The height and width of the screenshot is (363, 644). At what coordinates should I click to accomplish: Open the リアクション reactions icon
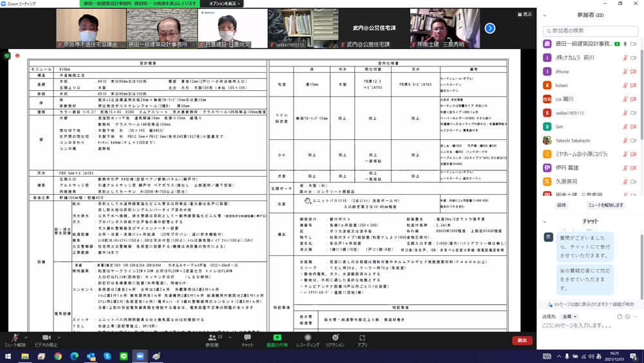click(x=335, y=339)
